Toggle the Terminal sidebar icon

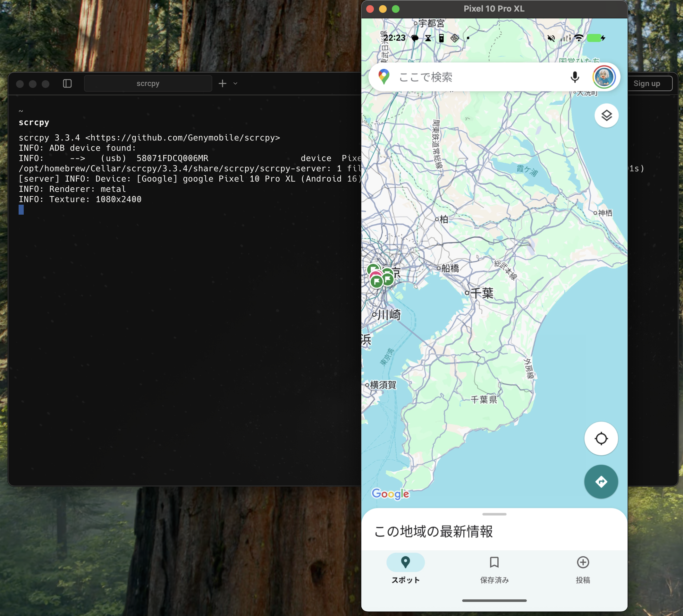(x=68, y=83)
